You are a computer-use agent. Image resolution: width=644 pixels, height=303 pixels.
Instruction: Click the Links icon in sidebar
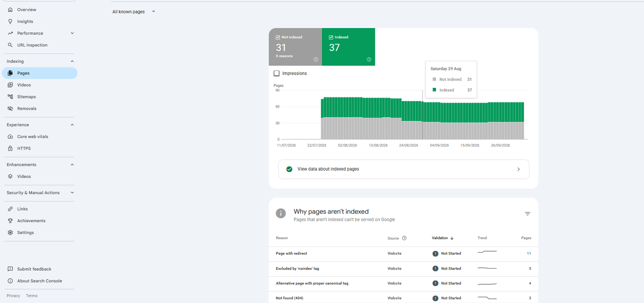(x=10, y=209)
